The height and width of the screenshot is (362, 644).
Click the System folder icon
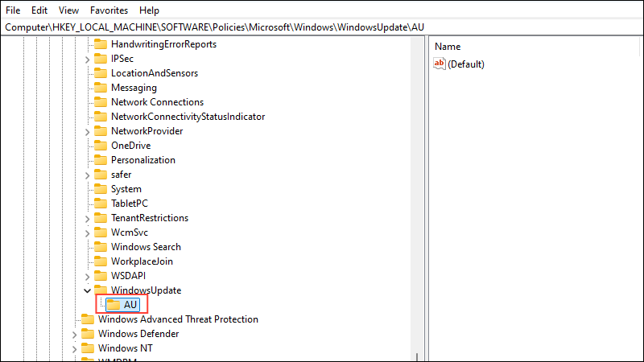click(x=101, y=189)
